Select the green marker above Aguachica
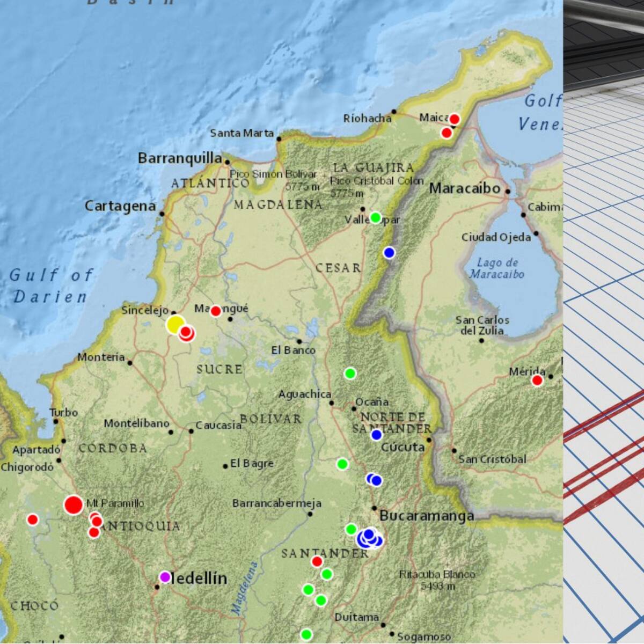Image resolution: width=644 pixels, height=644 pixels. pyautogui.click(x=349, y=374)
